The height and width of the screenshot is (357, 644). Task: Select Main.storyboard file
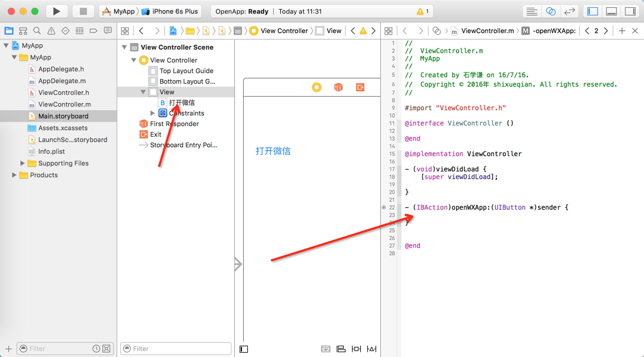coord(58,116)
